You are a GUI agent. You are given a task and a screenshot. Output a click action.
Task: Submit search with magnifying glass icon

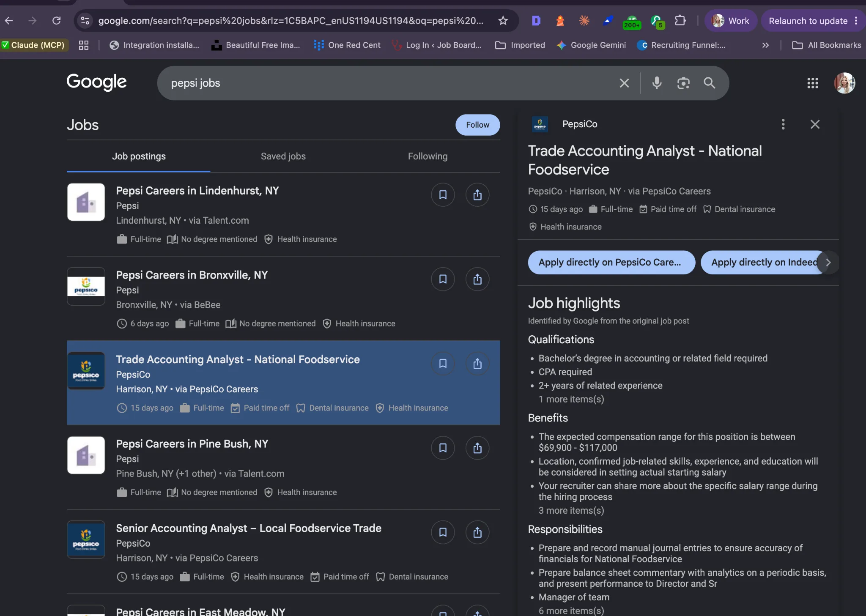point(710,83)
